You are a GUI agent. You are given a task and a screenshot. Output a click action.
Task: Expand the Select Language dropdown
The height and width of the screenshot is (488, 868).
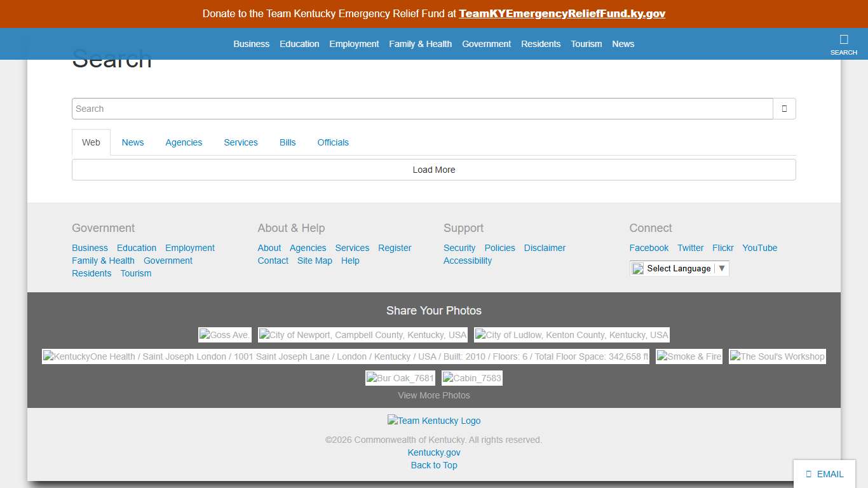[x=679, y=269]
